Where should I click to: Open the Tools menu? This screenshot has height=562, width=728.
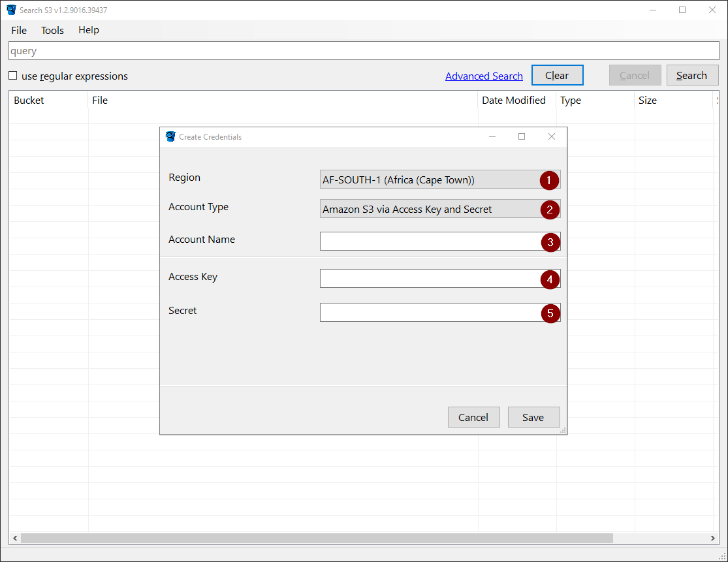(52, 30)
